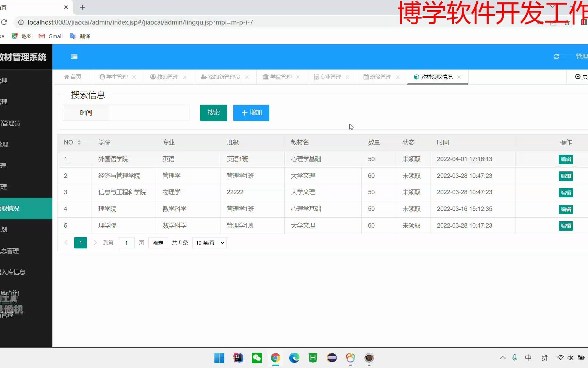This screenshot has width=588, height=368.
Task: Click the home icon on the 首页 tab
Action: coord(67,77)
